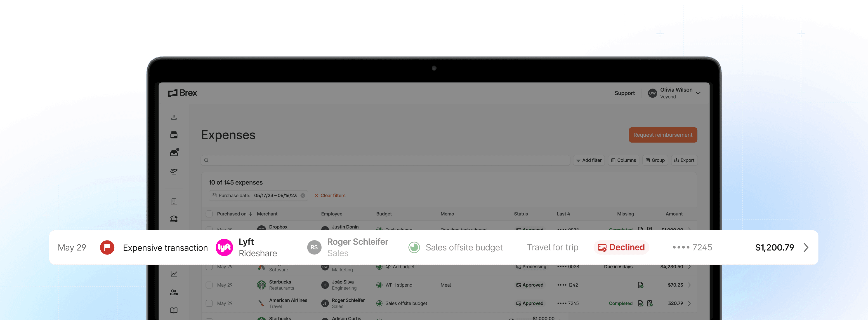Open the analytics chart icon in the sidebar
Screen dimensions: 868x320
(174, 273)
